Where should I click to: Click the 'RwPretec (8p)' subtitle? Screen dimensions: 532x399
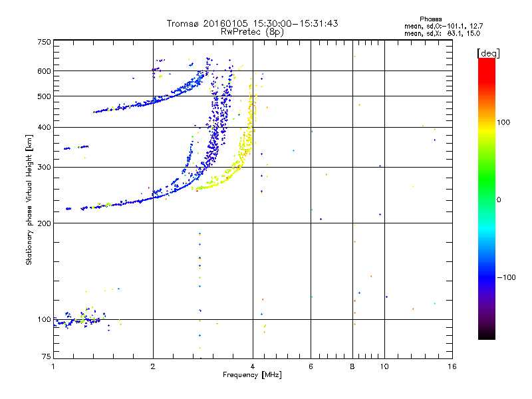point(252,32)
